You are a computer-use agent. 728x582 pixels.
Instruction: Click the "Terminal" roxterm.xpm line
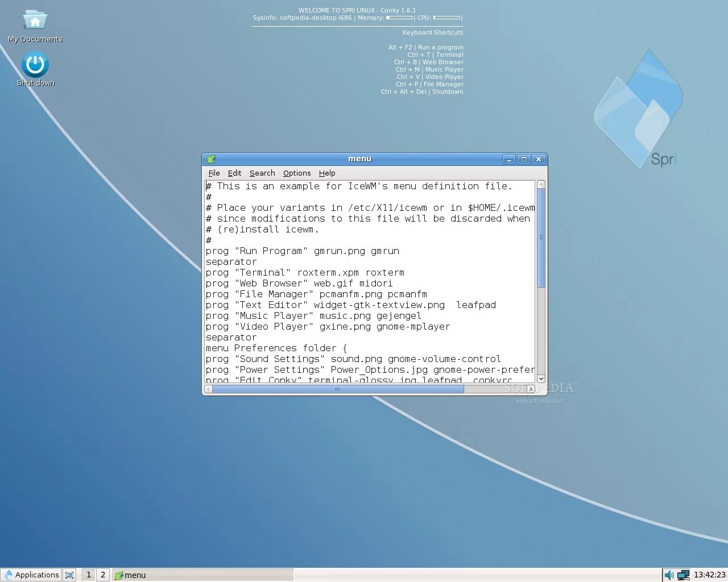click(x=305, y=273)
